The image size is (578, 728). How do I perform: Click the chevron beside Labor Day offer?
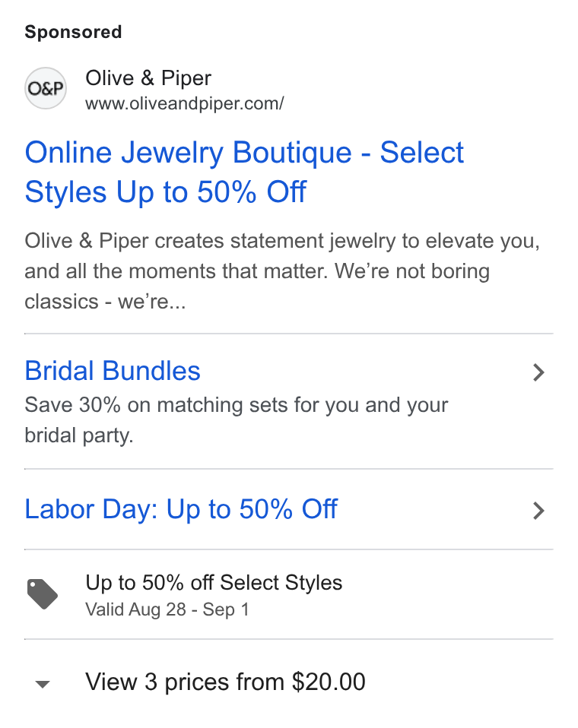pos(538,511)
